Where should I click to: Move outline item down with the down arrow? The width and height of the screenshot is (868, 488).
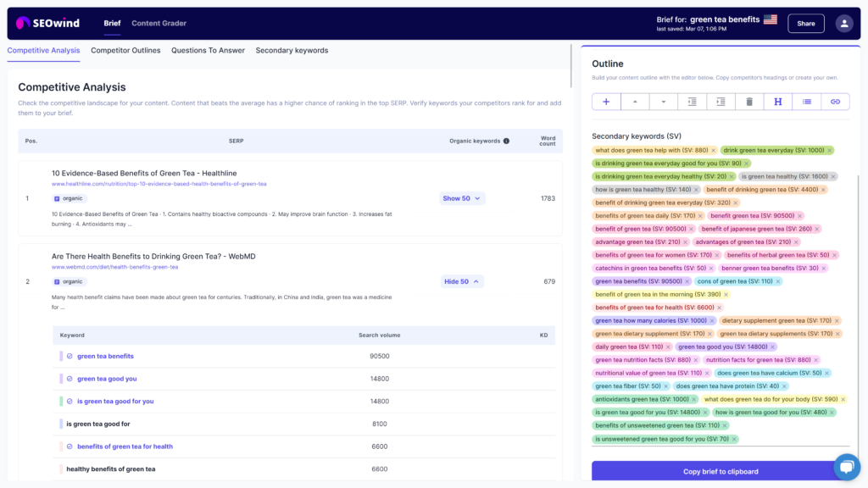coord(663,102)
